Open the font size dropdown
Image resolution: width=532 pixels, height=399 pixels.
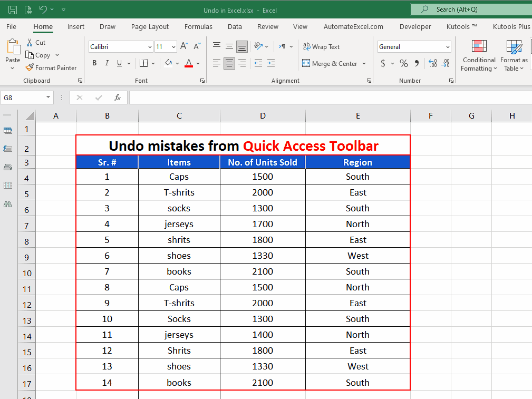[173, 46]
